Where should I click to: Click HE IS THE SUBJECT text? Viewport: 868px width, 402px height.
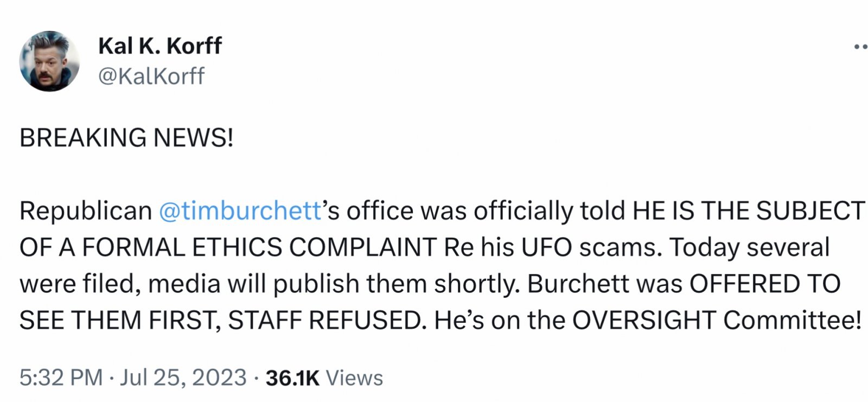(x=749, y=211)
